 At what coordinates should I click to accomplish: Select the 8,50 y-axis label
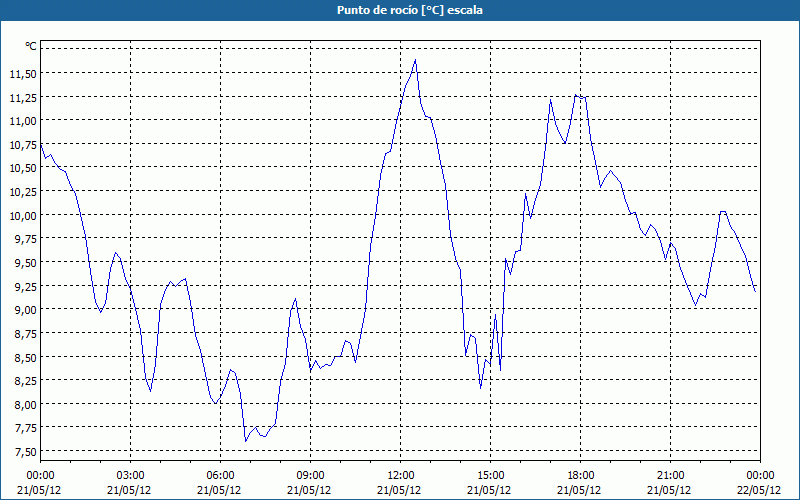click(26, 357)
